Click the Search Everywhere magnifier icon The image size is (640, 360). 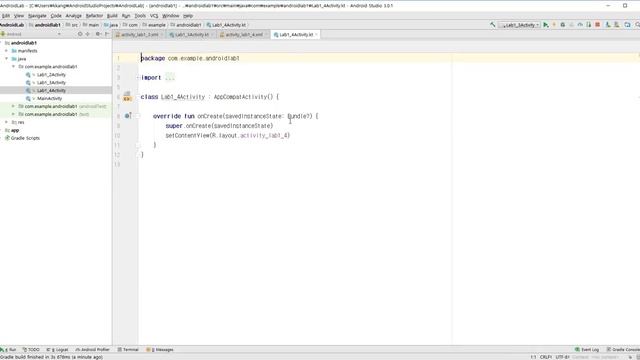tap(637, 25)
